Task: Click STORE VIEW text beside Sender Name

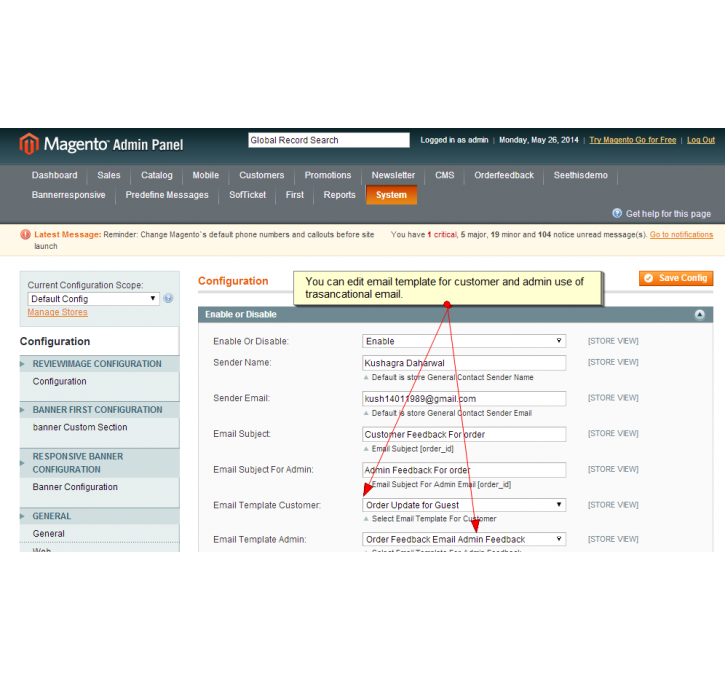Action: pos(613,362)
